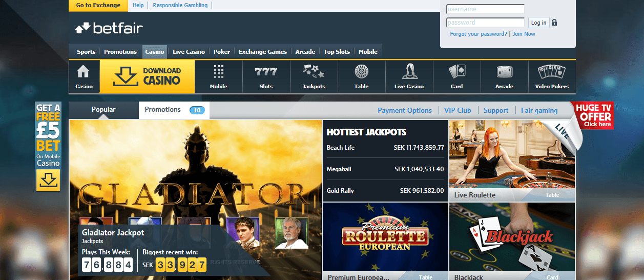The image size is (644, 280).
Task: Open the Support link
Action: coord(496,110)
